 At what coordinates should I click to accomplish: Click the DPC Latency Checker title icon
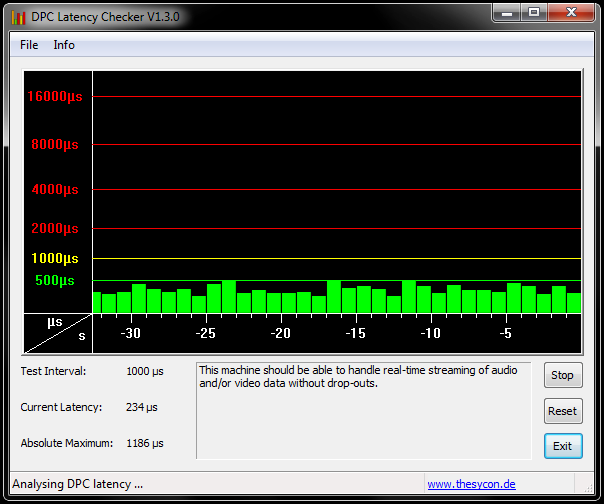point(18,17)
